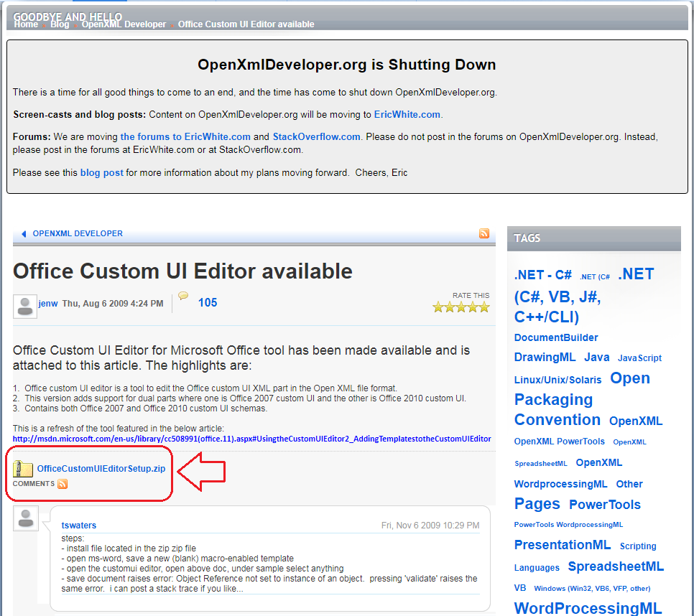The image size is (694, 616).
Task: Click the 'OpenXmlDeveloper.org is Shutting Down' heading
Action: (x=346, y=65)
